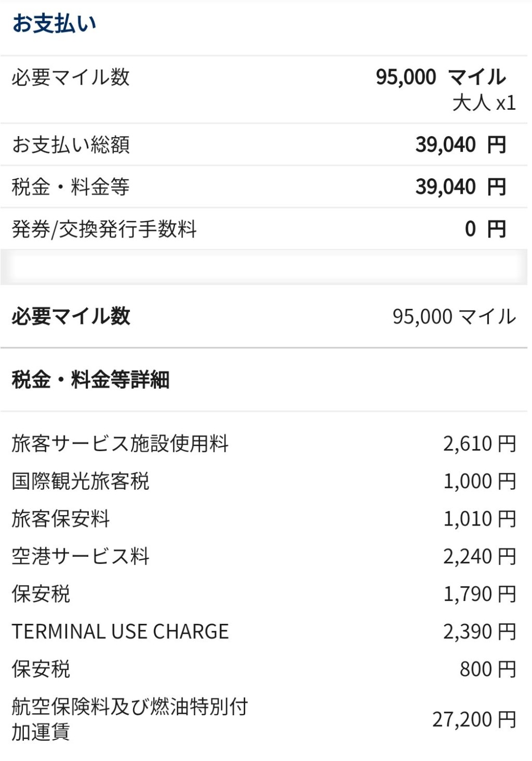This screenshot has height=761, width=532.
Task: Click the お支払い page heading
Action: (x=55, y=24)
